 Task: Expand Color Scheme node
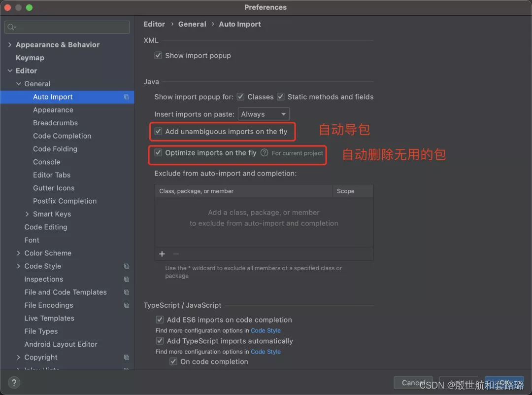point(18,253)
